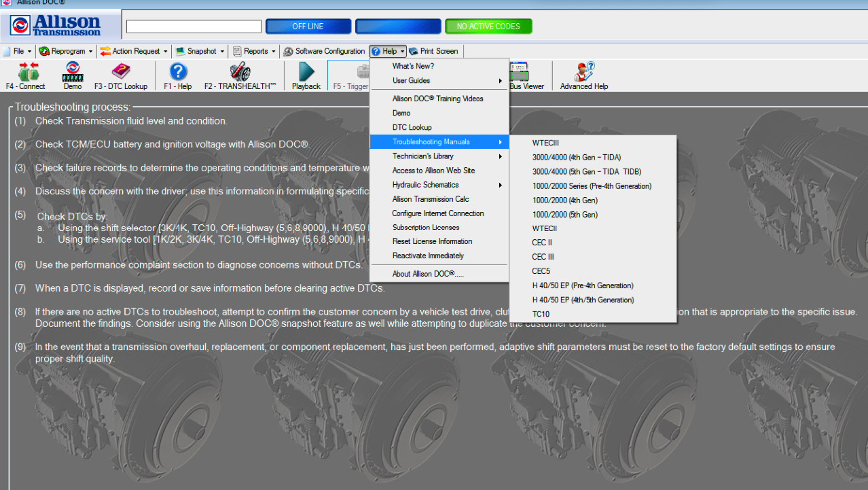Select 3000/4000 (4th Gen – TIDA) manual
Screen dimensions: 868x490
[x=577, y=158]
